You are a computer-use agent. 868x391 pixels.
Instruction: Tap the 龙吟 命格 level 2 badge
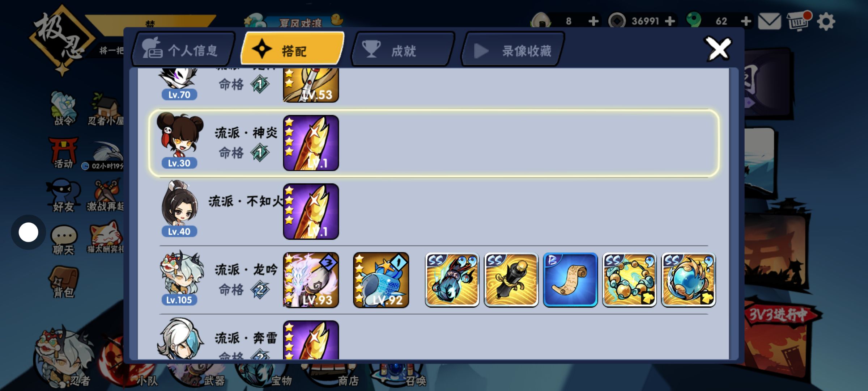point(260,289)
